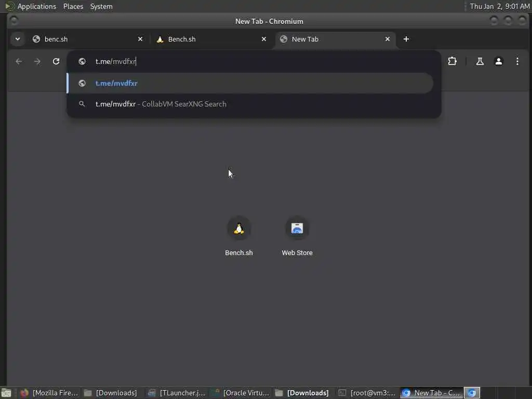This screenshot has width=532, height=399.
Task: Go forward with the forward arrow
Action: [x=37, y=61]
